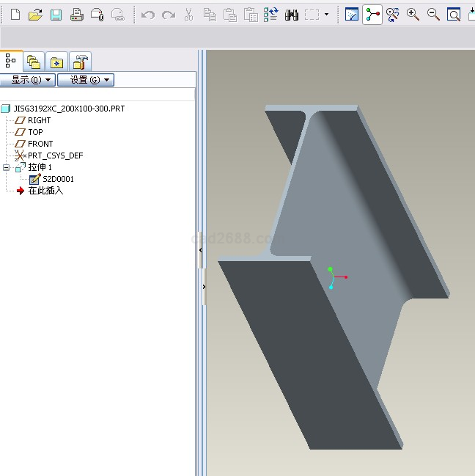The height and width of the screenshot is (476, 475).
Task: Save the part using the floppy disk icon
Action: (56, 15)
